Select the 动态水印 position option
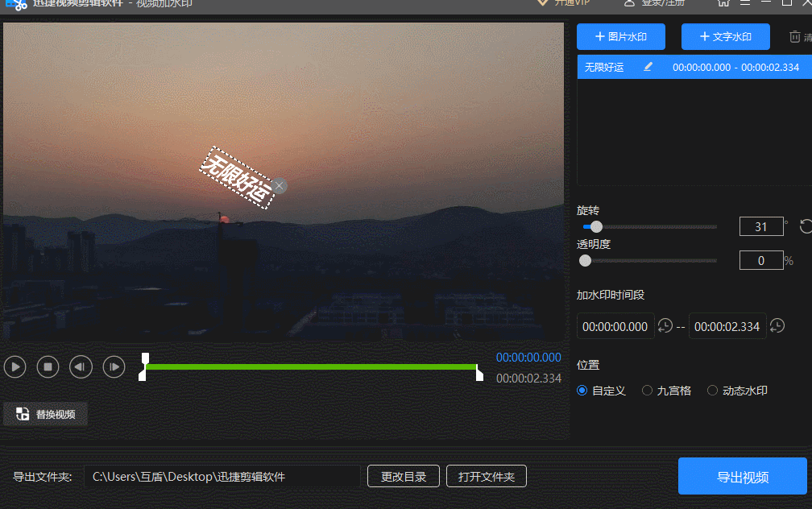 (712, 390)
